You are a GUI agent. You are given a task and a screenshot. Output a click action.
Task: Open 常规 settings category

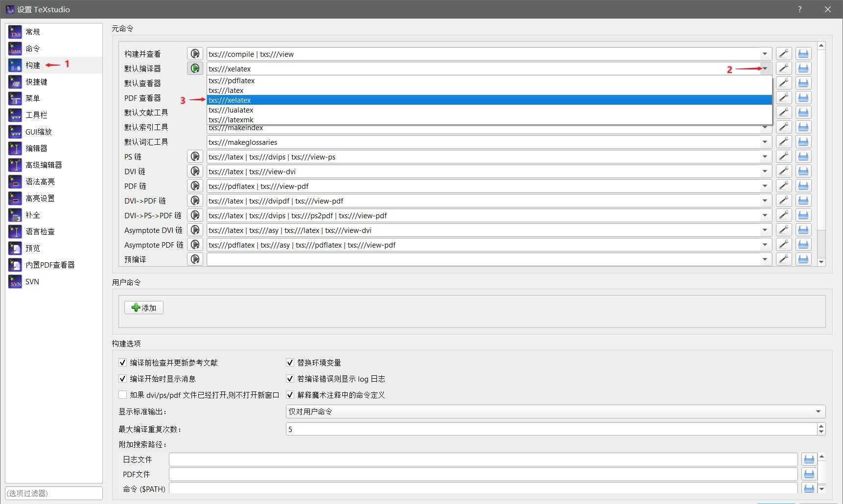coord(54,32)
